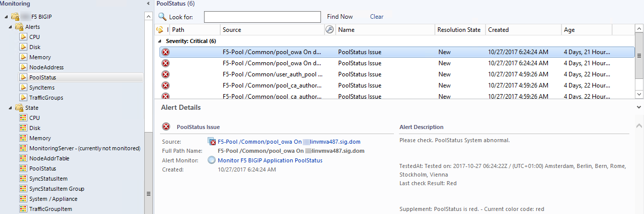The width and height of the screenshot is (644, 214).
Task: Sort by the Source column header
Action: (x=272, y=30)
